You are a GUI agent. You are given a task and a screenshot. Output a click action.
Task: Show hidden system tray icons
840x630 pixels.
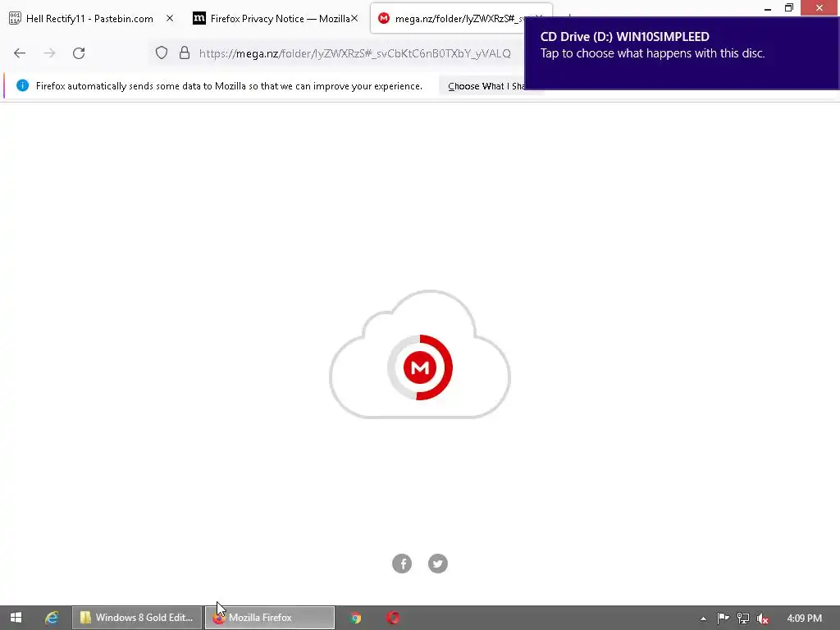703,619
